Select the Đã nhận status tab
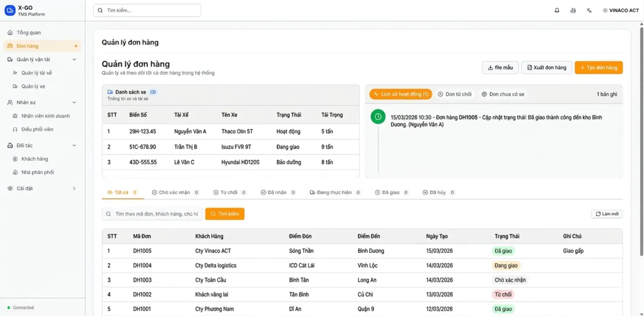This screenshot has width=644, height=316. [x=279, y=192]
